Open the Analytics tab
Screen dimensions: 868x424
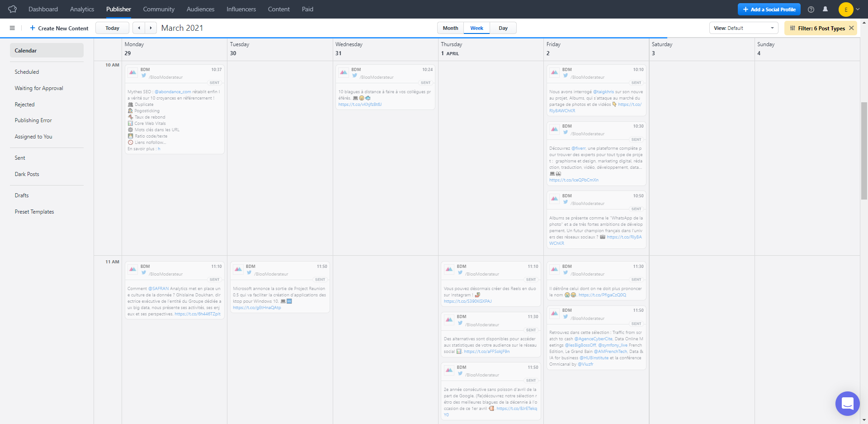[x=82, y=9]
